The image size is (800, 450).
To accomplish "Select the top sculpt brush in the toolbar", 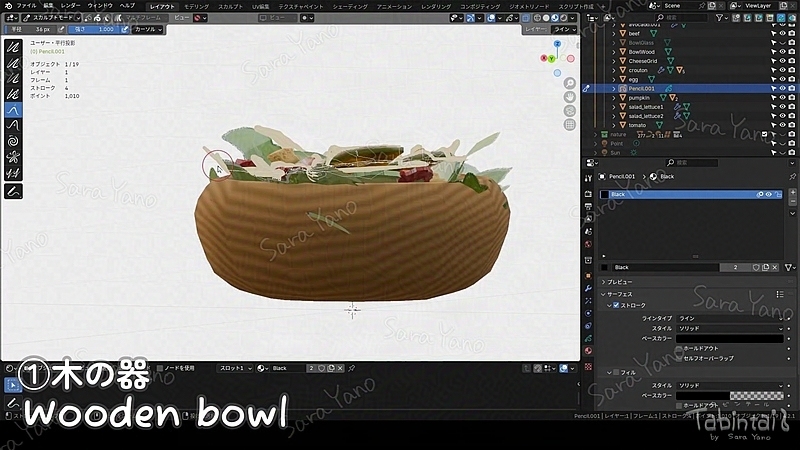I will click(x=13, y=47).
